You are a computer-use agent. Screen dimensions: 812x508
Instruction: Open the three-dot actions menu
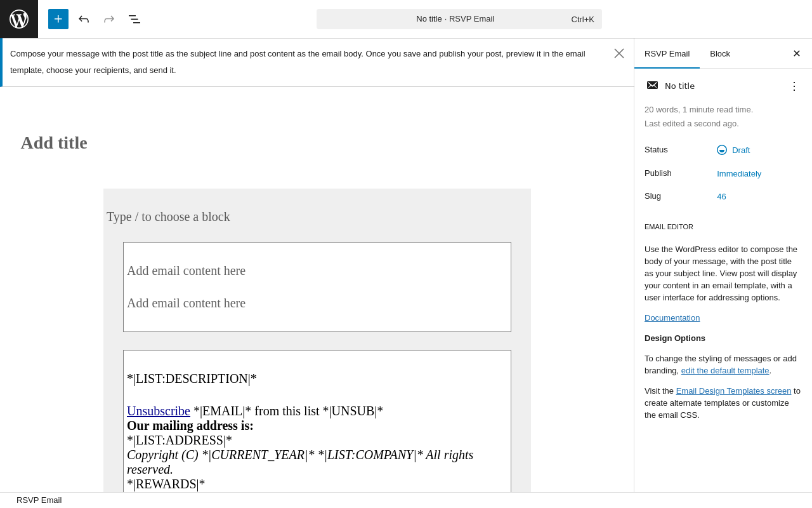pyautogui.click(x=794, y=86)
